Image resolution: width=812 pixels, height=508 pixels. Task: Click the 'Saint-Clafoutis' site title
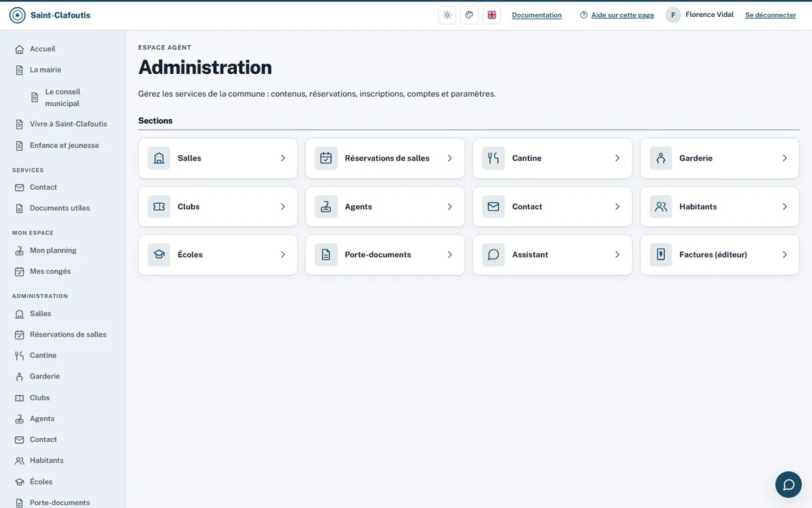60,15
